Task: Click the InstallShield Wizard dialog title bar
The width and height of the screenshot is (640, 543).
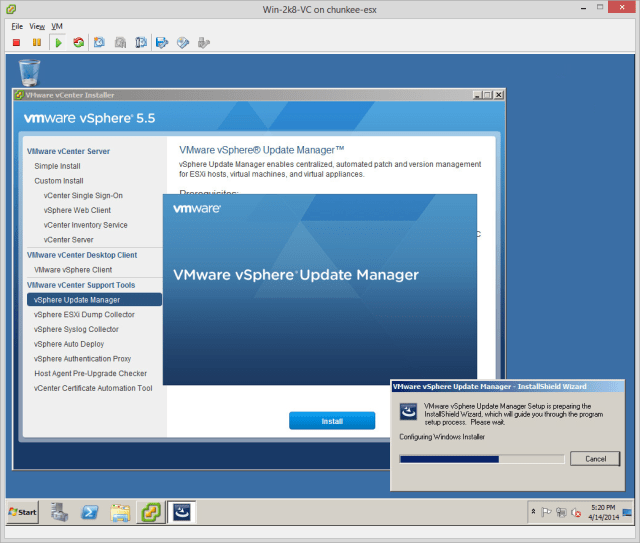Action: [x=507, y=386]
